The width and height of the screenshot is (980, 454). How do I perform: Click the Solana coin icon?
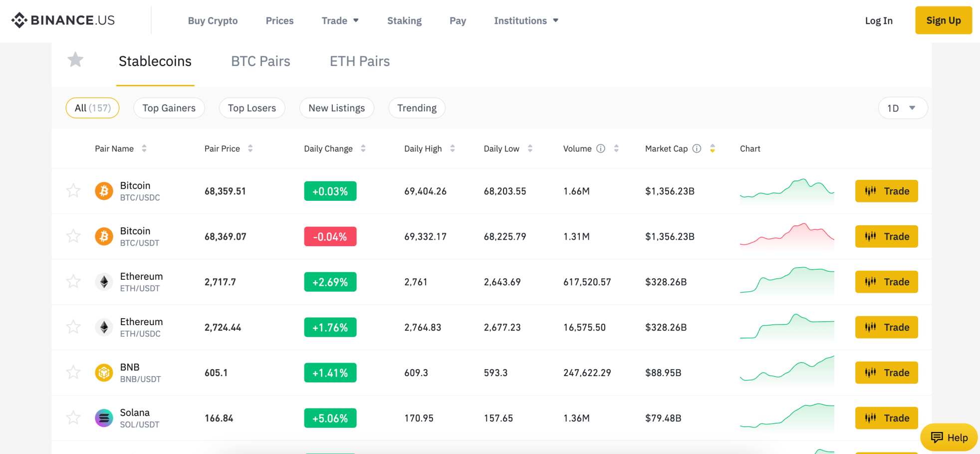tap(104, 418)
